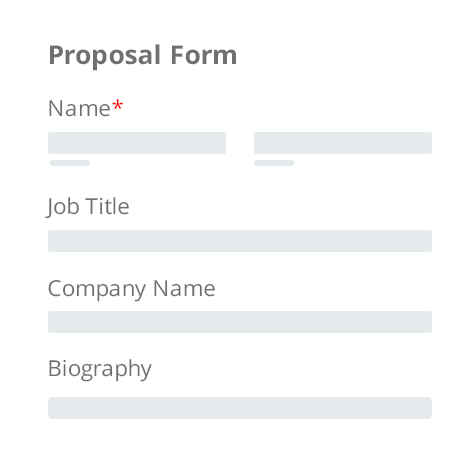
Task: Click the left Name input field
Action: click(x=137, y=143)
